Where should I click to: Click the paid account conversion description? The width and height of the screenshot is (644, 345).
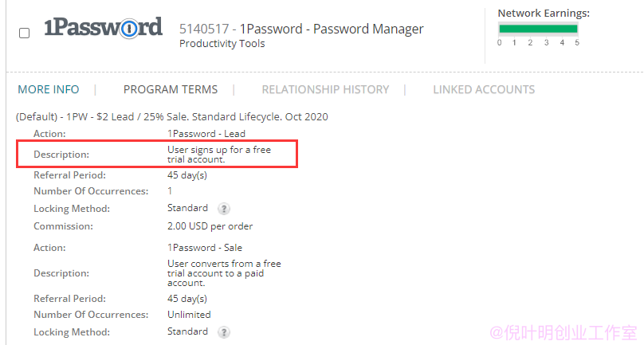pyautogui.click(x=224, y=273)
